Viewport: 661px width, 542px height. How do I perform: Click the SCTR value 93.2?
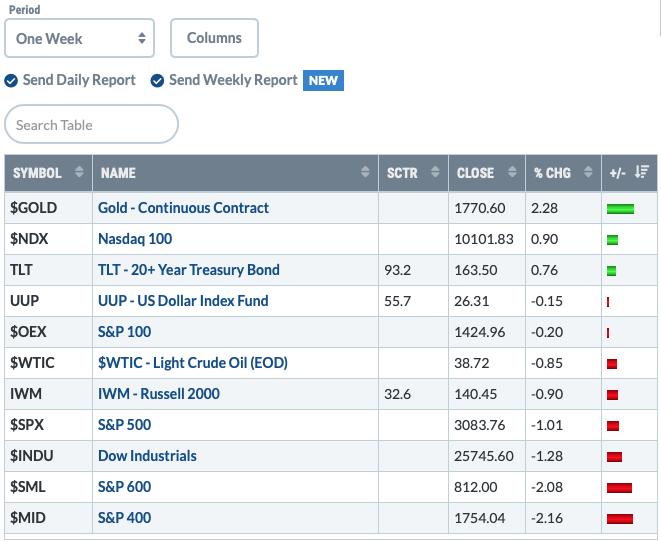point(398,270)
